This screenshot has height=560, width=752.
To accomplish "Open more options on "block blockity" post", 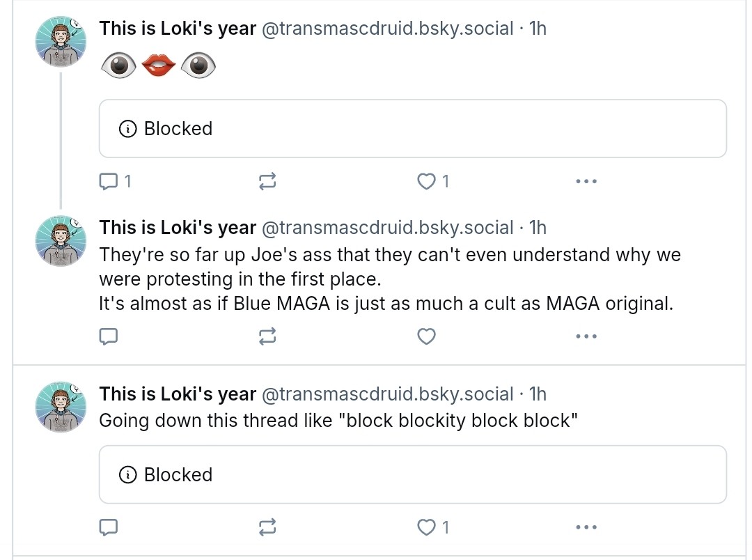I will pyautogui.click(x=586, y=527).
